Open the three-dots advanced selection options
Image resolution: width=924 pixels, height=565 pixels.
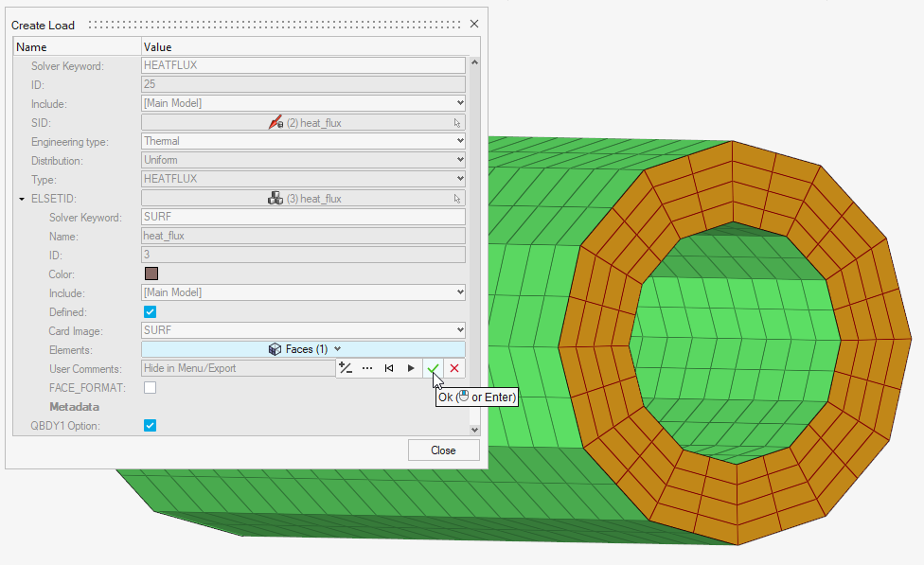point(367,368)
